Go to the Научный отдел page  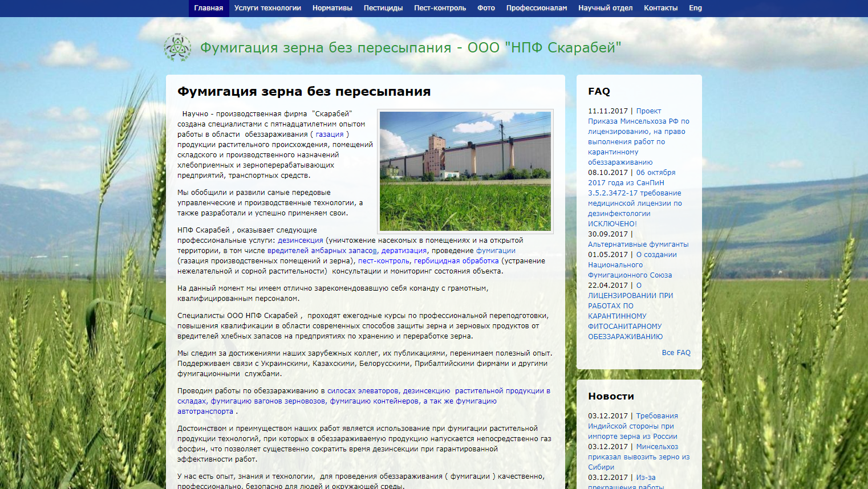click(605, 8)
